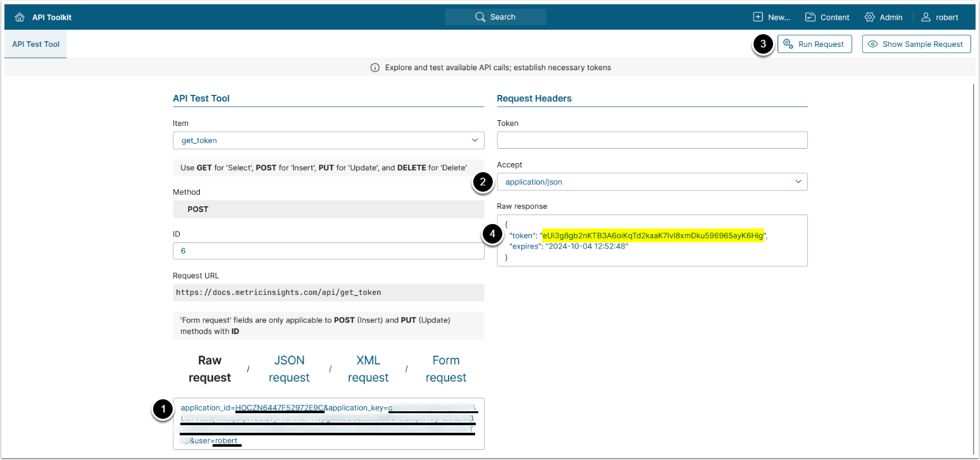Click the highlighted token value in the response

tap(654, 235)
